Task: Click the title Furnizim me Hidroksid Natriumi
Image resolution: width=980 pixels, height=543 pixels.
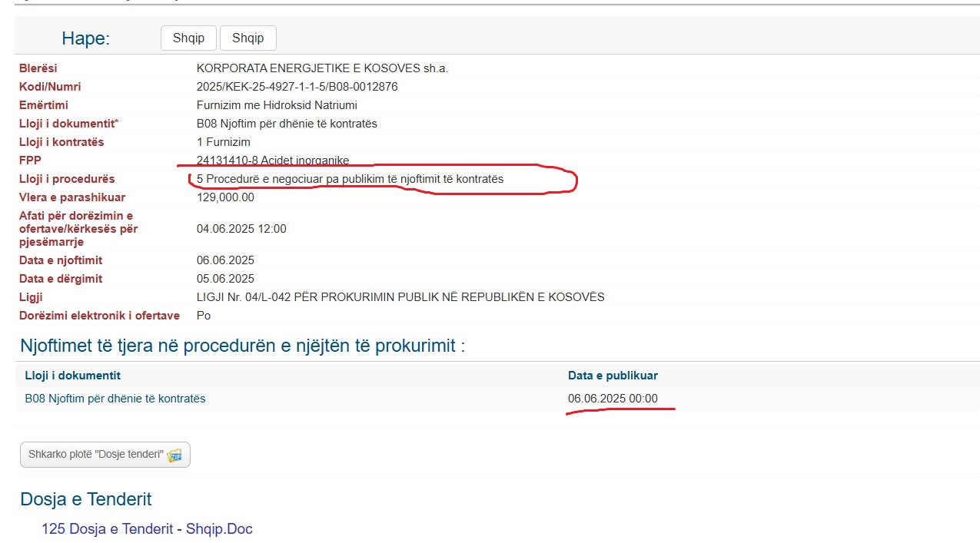Action: 277,105
